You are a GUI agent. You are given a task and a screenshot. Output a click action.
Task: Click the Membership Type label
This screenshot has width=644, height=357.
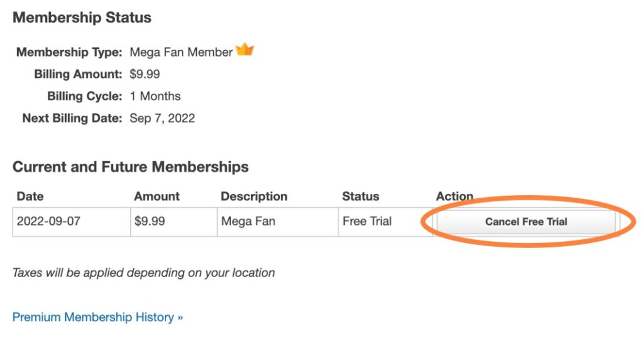(x=69, y=52)
